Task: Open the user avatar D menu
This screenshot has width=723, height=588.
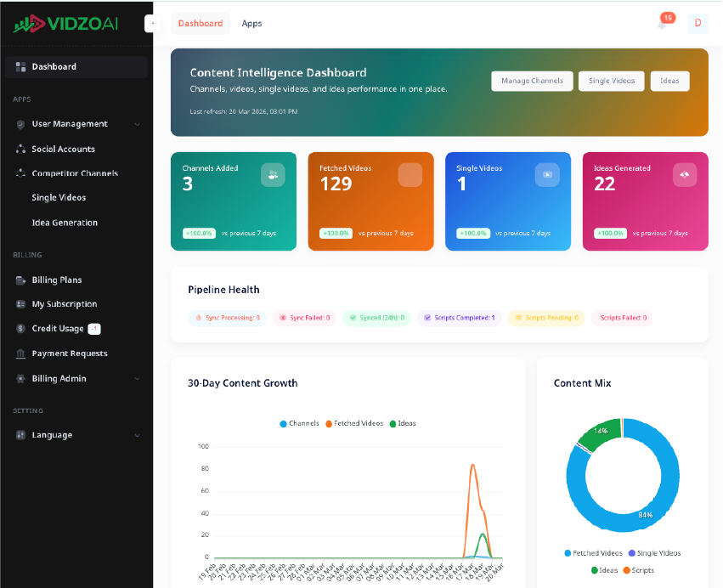Action: pyautogui.click(x=698, y=23)
